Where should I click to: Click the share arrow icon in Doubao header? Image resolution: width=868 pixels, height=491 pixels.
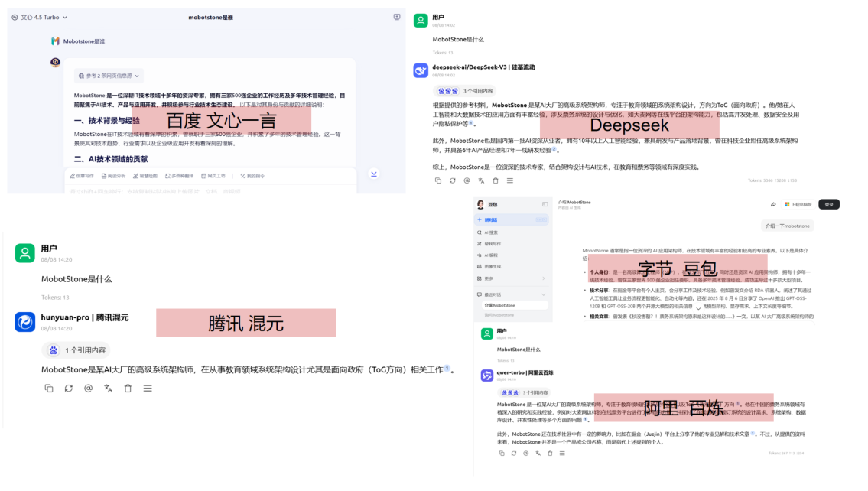point(773,204)
